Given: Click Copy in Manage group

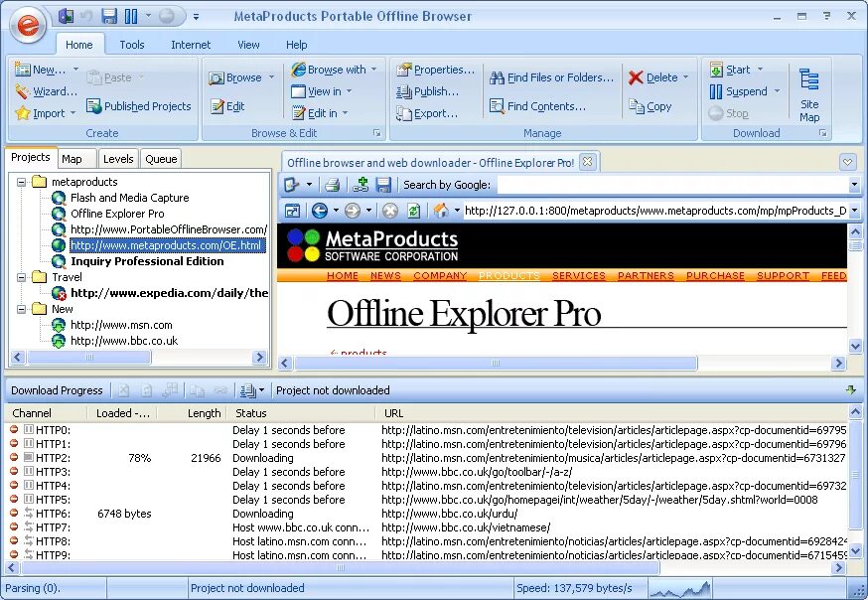Looking at the screenshot, I should (651, 106).
